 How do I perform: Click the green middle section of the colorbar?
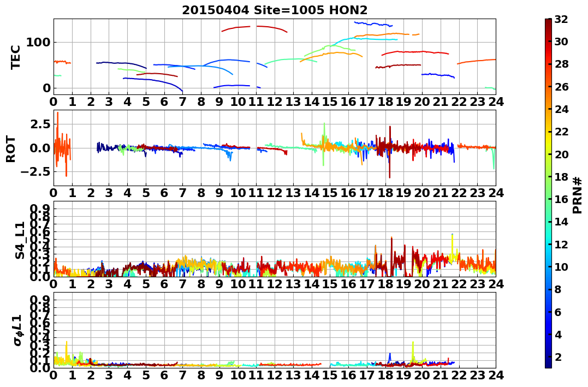point(548,193)
